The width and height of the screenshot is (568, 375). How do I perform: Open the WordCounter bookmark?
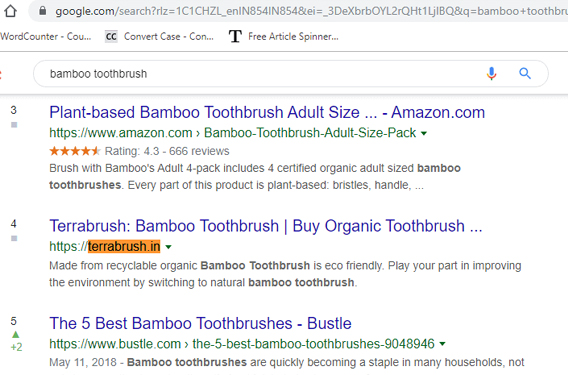click(46, 37)
